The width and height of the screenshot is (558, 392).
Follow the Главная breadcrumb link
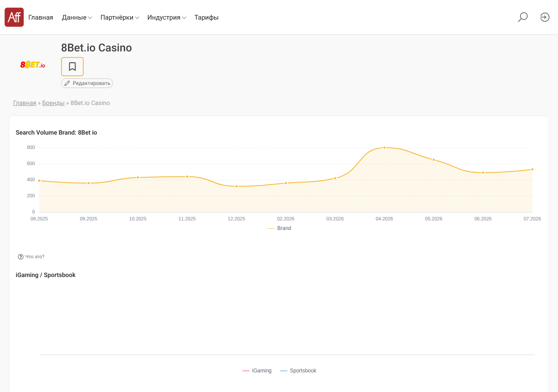[24, 103]
